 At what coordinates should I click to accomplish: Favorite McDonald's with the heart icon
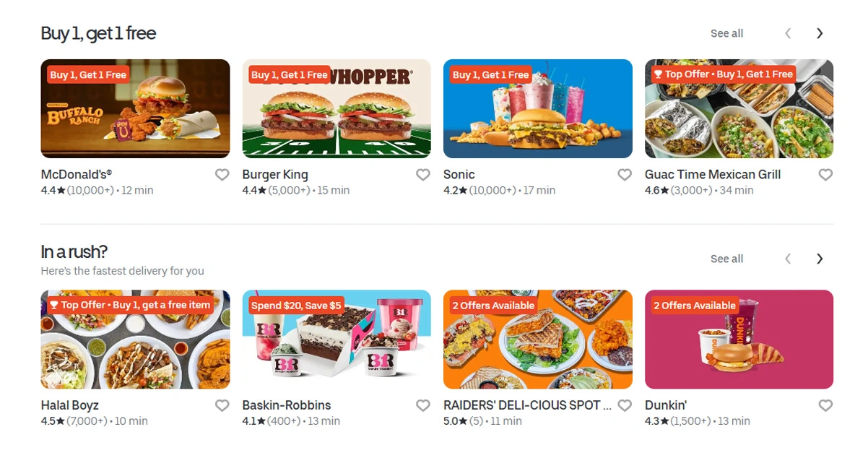point(222,175)
